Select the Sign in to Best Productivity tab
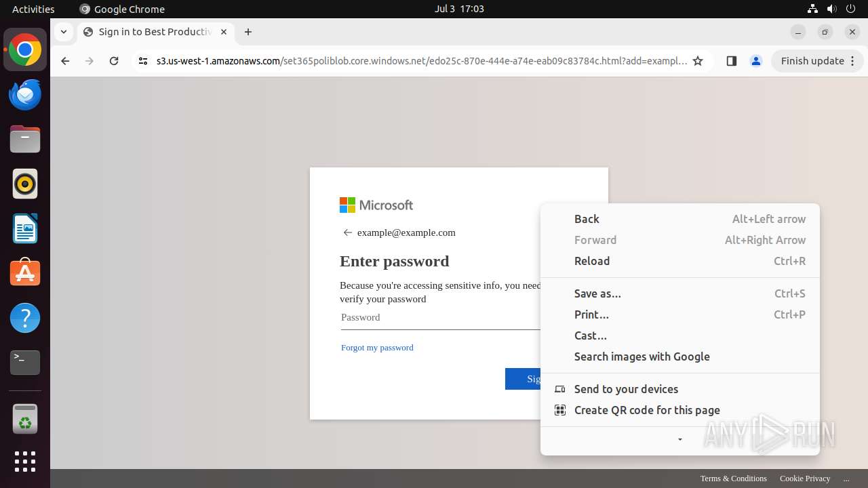The width and height of the screenshot is (868, 488). pyautogui.click(x=155, y=32)
